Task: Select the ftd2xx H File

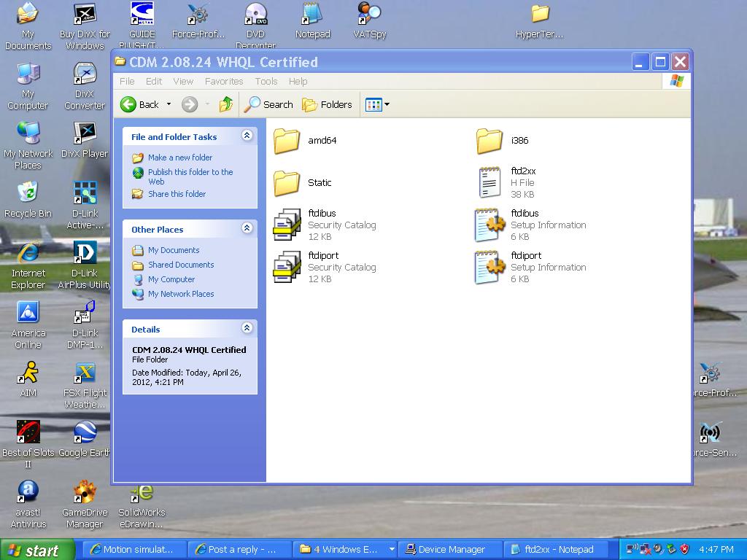Action: coord(506,183)
